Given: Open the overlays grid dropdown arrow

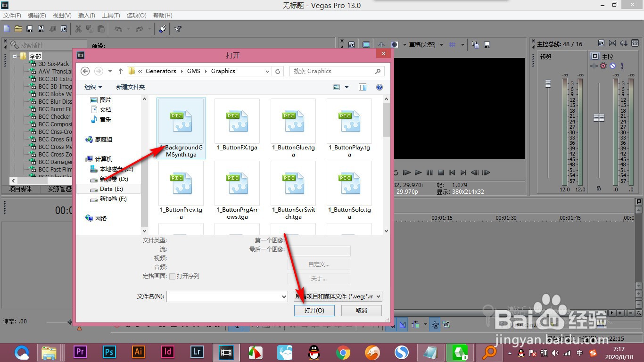Looking at the screenshot, I should point(462,45).
